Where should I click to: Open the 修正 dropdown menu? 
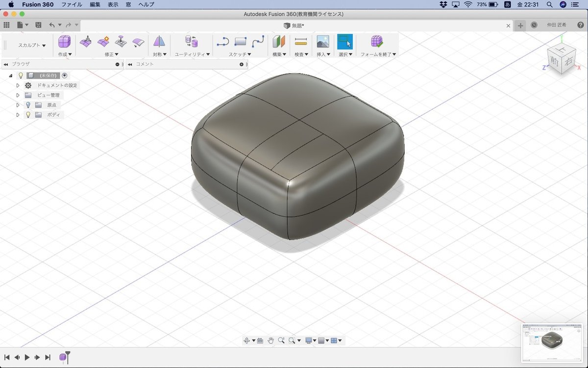112,54
